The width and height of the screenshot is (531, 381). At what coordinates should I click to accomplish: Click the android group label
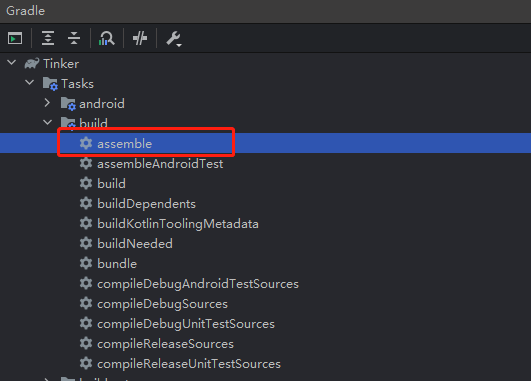click(x=102, y=104)
